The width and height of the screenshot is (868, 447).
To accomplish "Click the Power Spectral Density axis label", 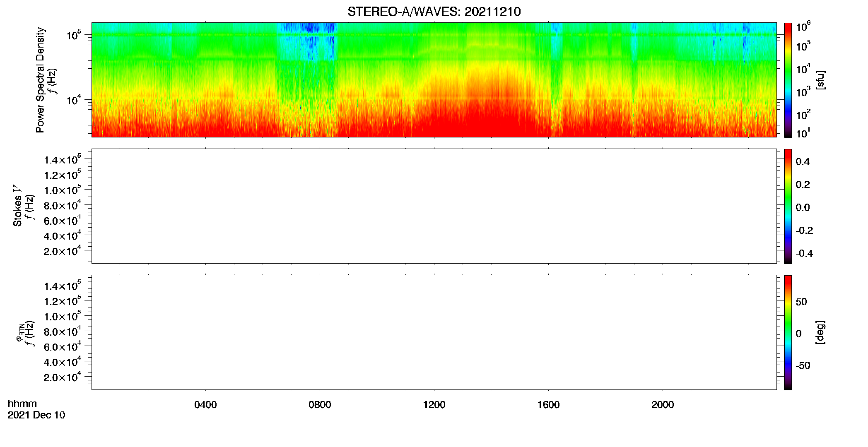I will tap(40, 80).
